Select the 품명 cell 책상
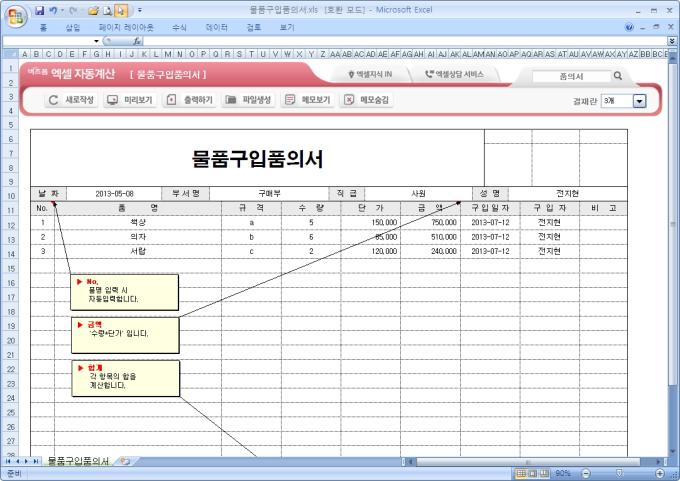 [138, 223]
